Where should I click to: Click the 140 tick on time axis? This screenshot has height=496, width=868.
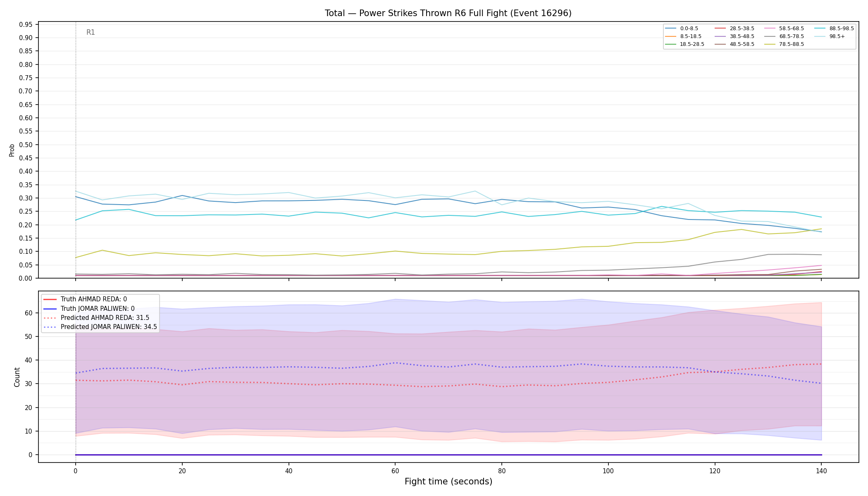[x=821, y=471]
